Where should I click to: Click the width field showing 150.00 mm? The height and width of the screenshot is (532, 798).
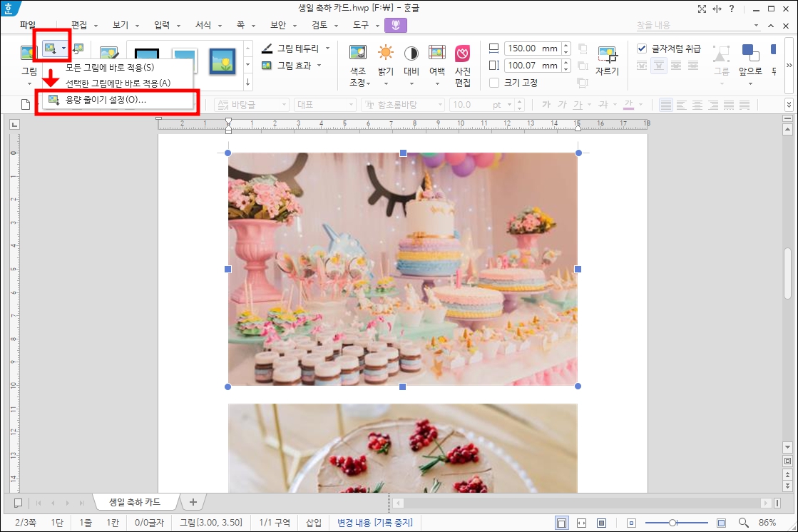click(x=532, y=48)
